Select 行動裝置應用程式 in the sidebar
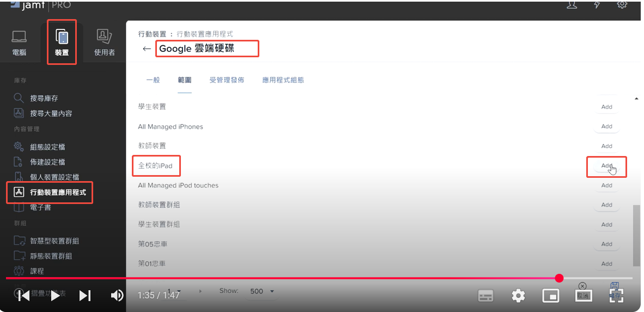Image resolution: width=644 pixels, height=312 pixels. point(50,193)
